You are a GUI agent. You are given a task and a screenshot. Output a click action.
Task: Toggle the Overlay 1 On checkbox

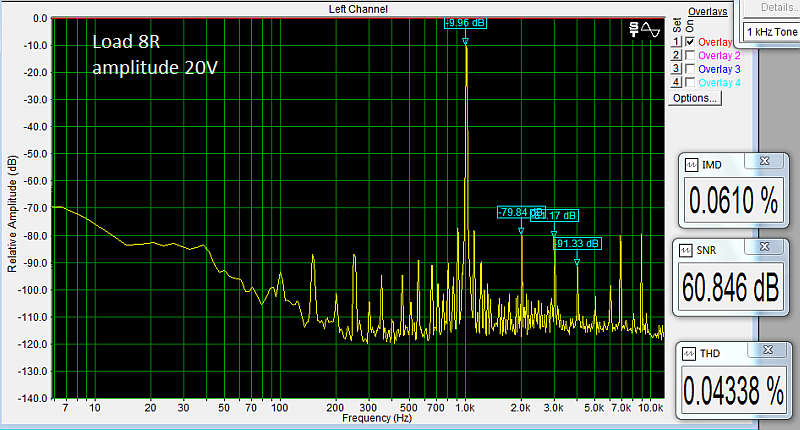[690, 42]
